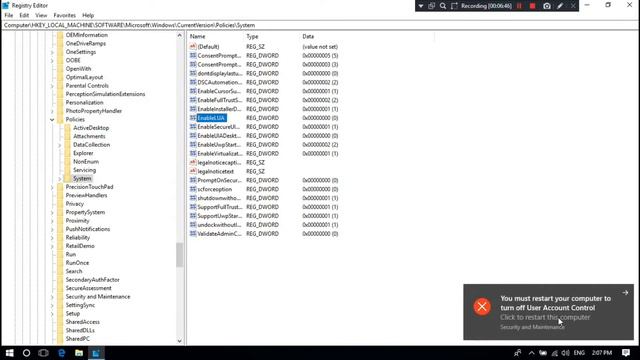Click the EnableInstallerD... DWORD icon
Screen dimensions: 640x360
pyautogui.click(x=193, y=109)
